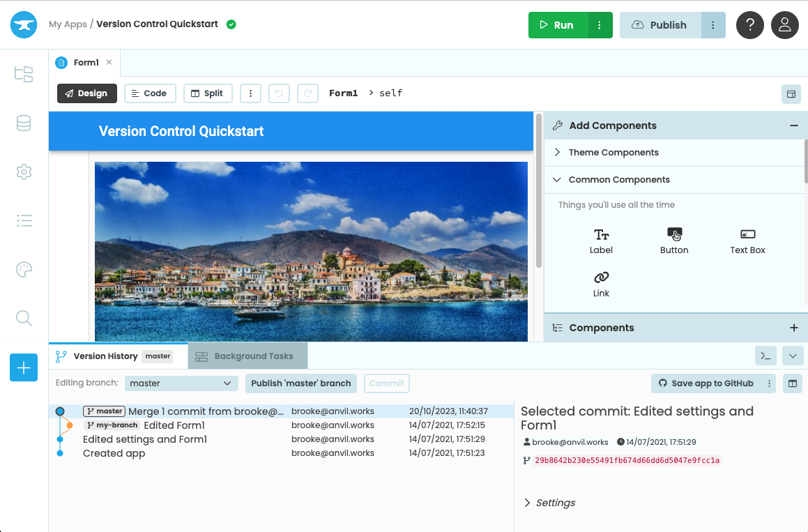Image resolution: width=808 pixels, height=532 pixels.
Task: Add a Link component
Action: (x=601, y=284)
